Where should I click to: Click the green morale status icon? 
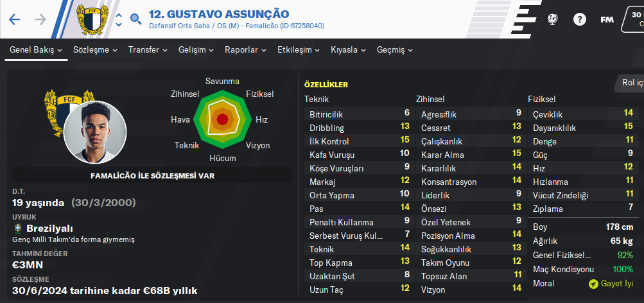[593, 283]
